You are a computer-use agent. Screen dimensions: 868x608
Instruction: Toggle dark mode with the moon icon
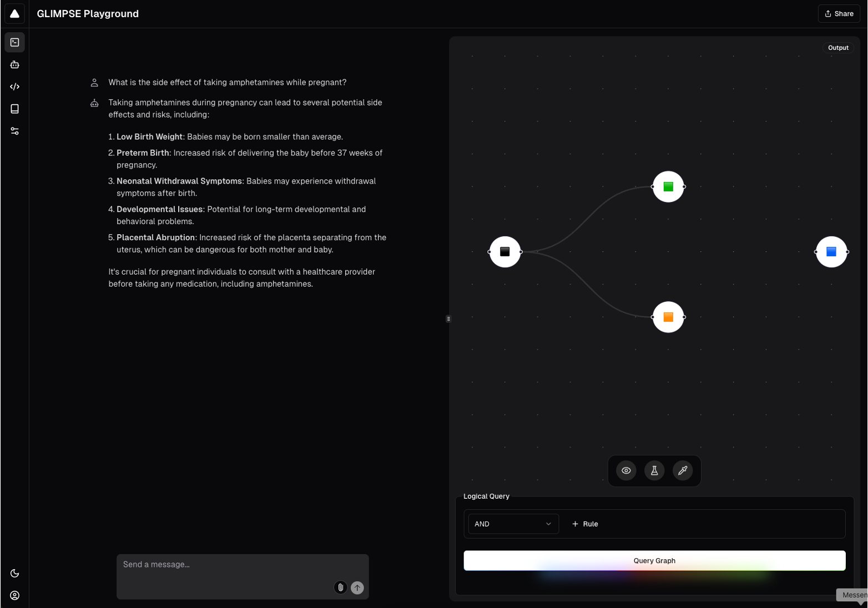click(14, 573)
